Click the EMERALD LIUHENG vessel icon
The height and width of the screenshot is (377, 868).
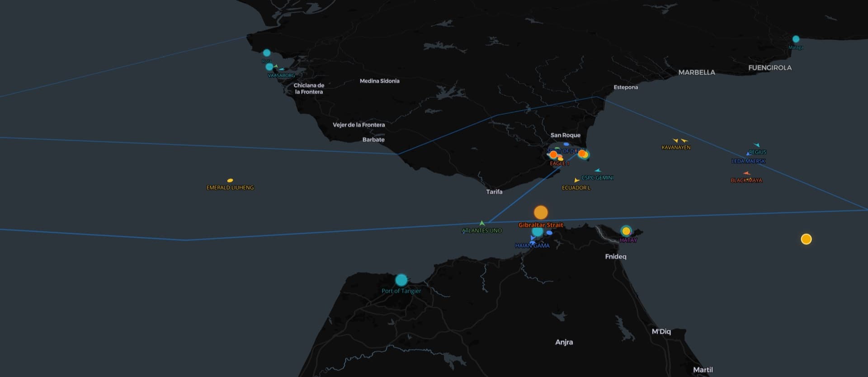coord(230,180)
